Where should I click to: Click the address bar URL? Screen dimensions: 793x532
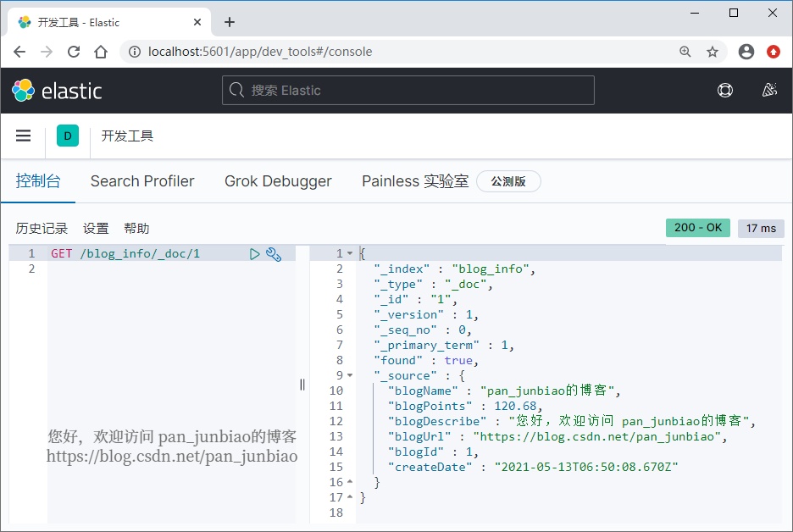260,52
